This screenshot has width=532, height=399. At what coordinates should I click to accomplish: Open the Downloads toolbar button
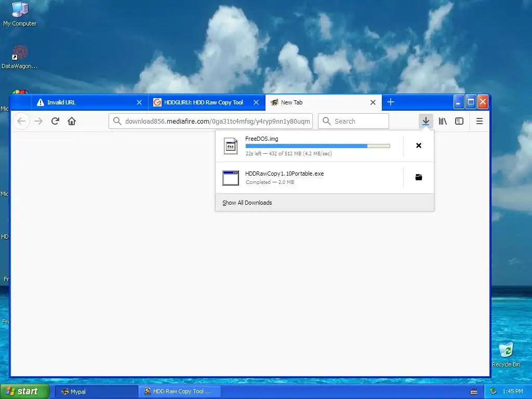tap(425, 121)
